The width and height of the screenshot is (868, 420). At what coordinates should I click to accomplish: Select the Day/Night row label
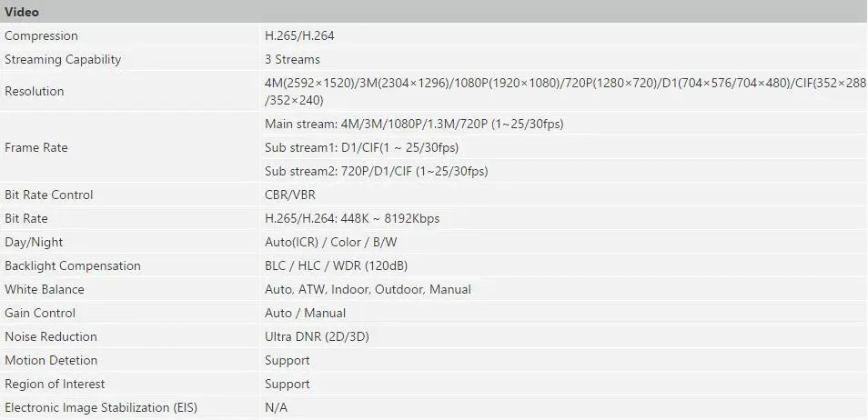34,243
